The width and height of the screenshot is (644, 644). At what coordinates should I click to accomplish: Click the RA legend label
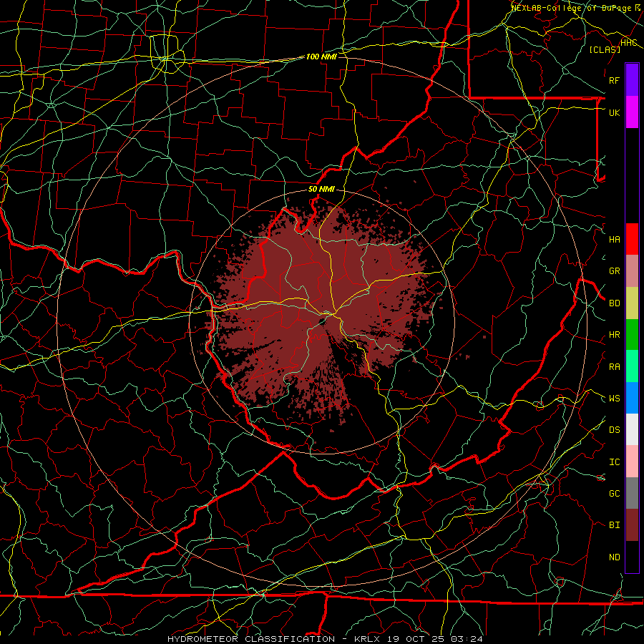(614, 367)
